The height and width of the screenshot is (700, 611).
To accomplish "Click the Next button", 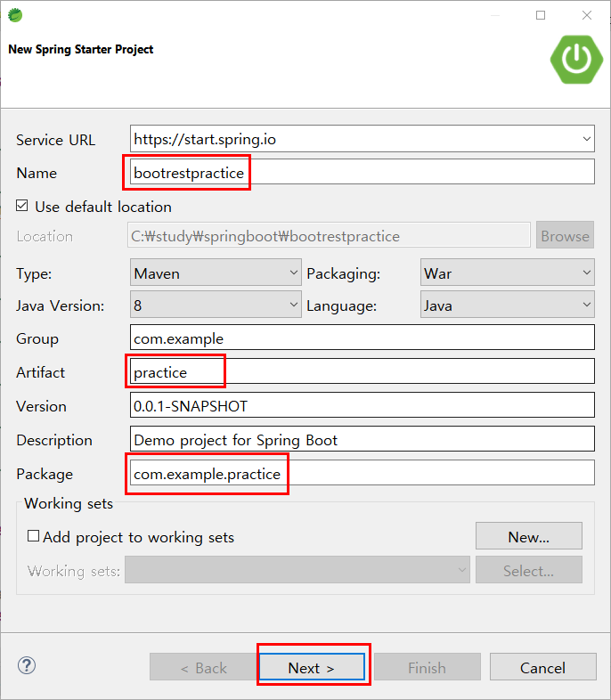I will [x=312, y=667].
